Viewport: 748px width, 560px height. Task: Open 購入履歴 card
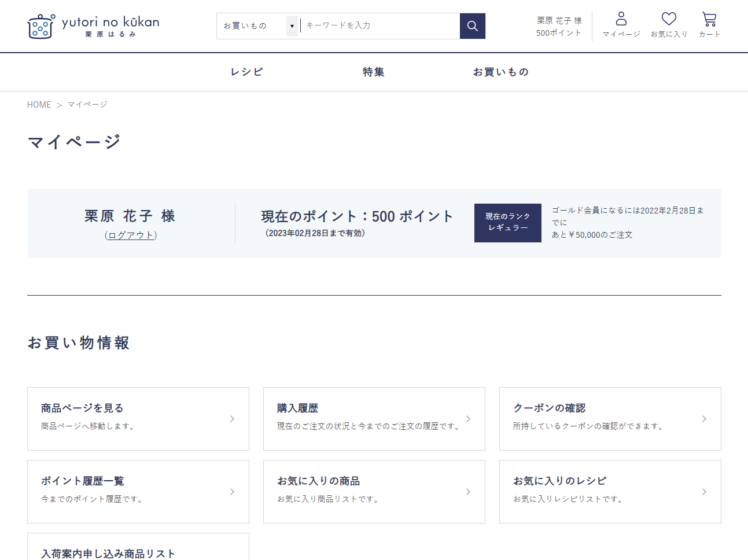coord(374,419)
